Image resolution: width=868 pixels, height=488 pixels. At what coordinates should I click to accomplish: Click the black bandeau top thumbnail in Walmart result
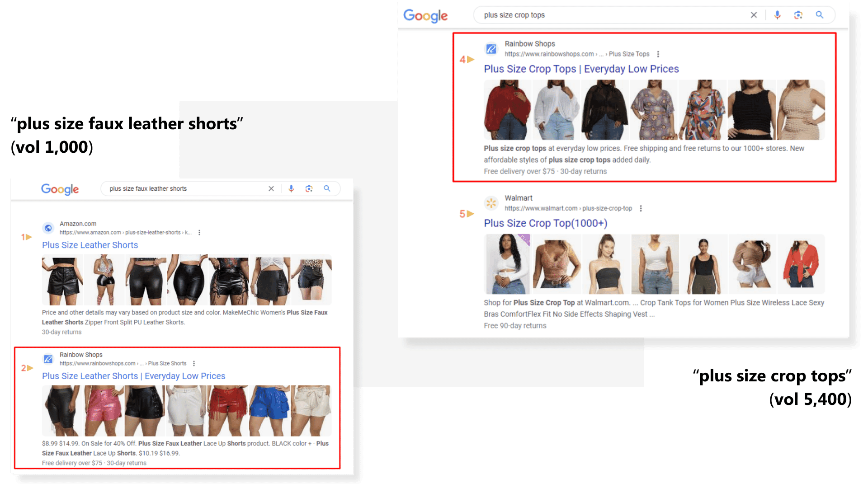pyautogui.click(x=606, y=264)
